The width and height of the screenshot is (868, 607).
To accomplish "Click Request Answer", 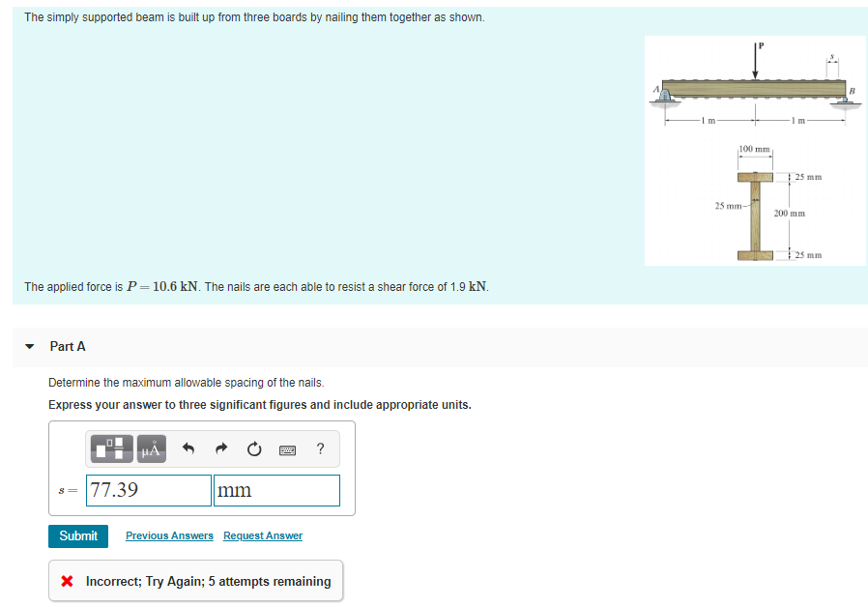I will 262,535.
